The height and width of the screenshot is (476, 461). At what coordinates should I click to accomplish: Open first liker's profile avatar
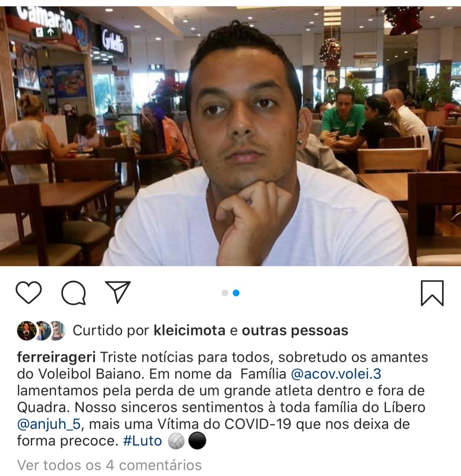point(26,330)
